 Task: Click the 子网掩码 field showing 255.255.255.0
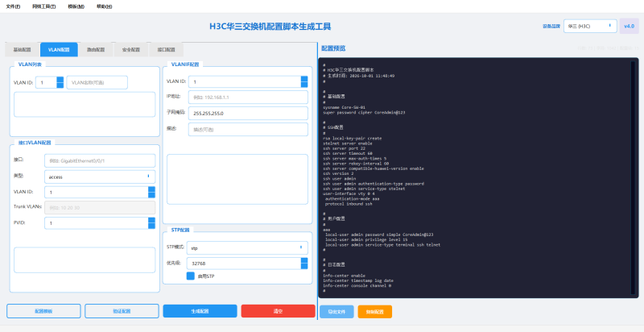[x=248, y=114]
